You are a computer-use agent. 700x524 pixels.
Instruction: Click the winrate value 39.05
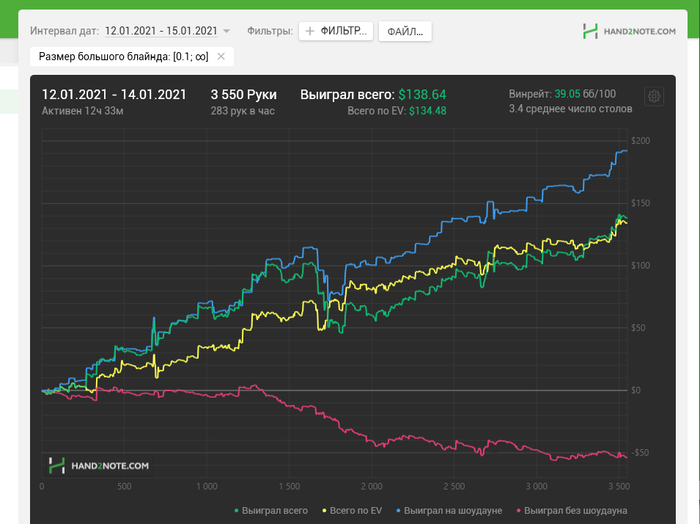pyautogui.click(x=567, y=94)
